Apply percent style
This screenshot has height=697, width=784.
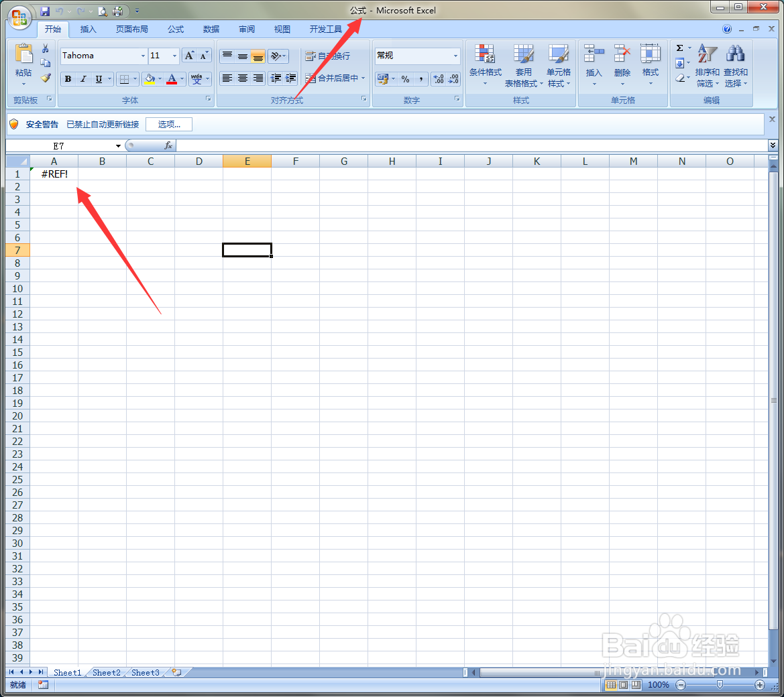click(x=406, y=79)
